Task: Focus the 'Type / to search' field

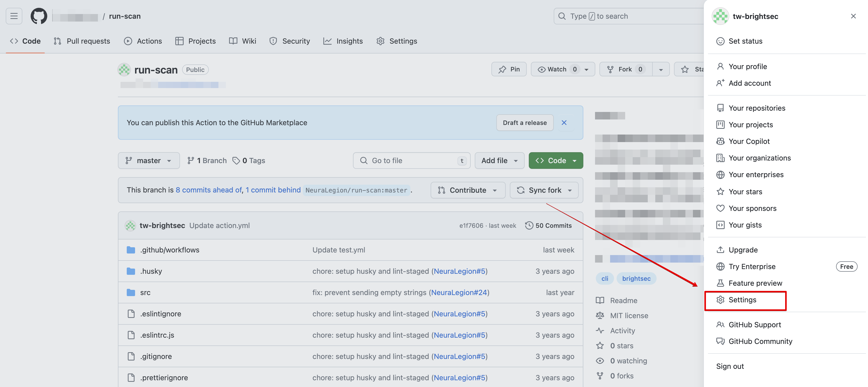Action: (x=629, y=16)
